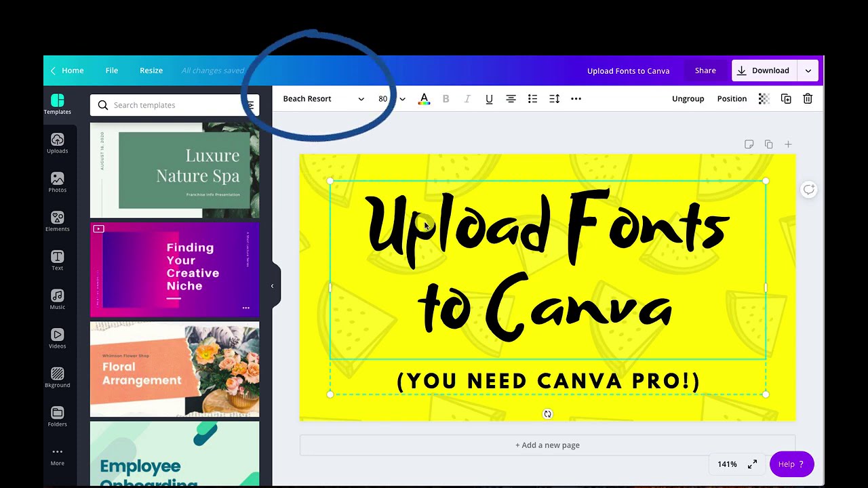Image resolution: width=868 pixels, height=488 pixels.
Task: Toggle bulleted list formatting
Action: click(532, 99)
